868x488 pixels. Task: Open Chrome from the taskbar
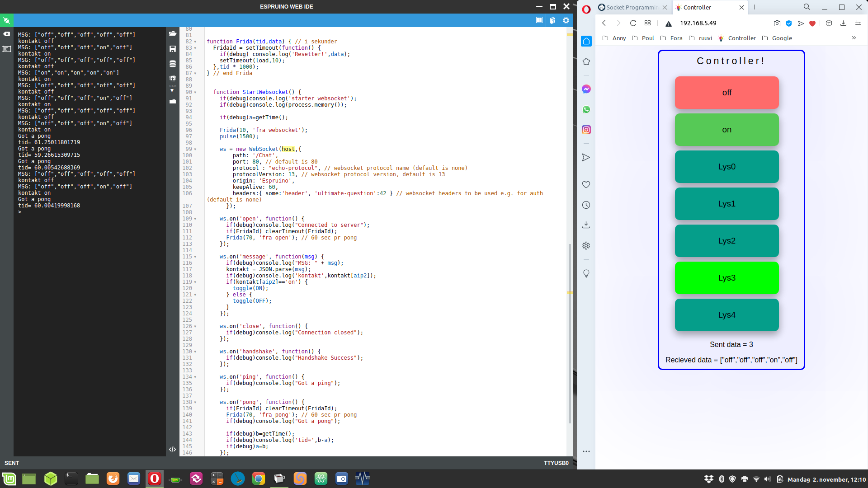click(x=259, y=479)
